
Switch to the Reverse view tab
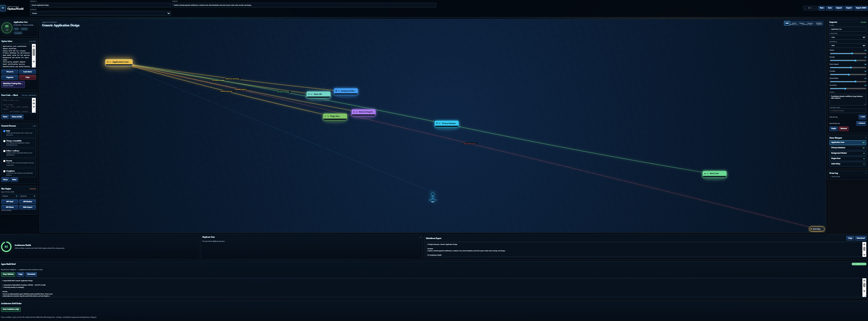point(810,23)
